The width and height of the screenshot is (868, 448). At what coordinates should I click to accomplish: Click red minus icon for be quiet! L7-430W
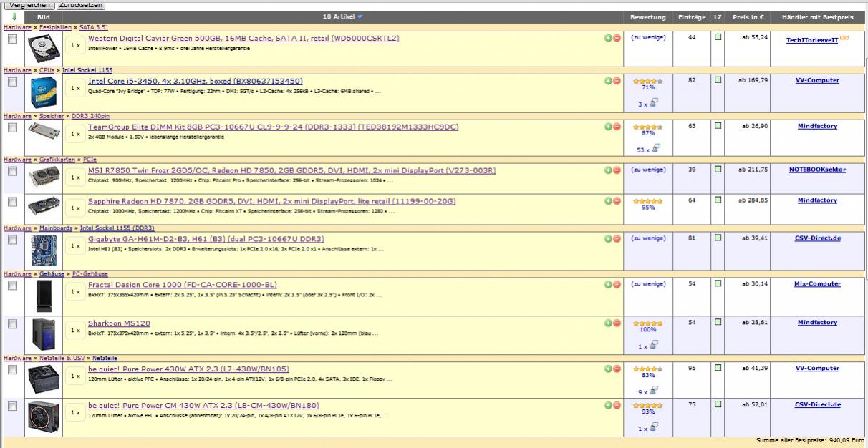click(617, 369)
